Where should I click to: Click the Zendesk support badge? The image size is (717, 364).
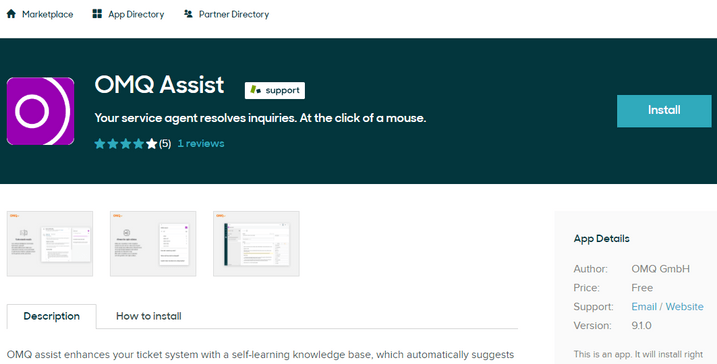coord(275,91)
